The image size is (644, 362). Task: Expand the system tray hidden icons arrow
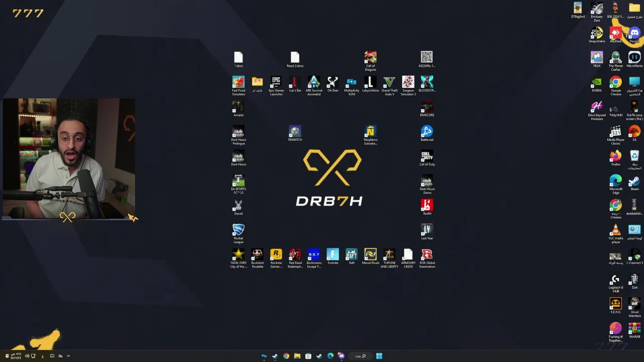68,356
